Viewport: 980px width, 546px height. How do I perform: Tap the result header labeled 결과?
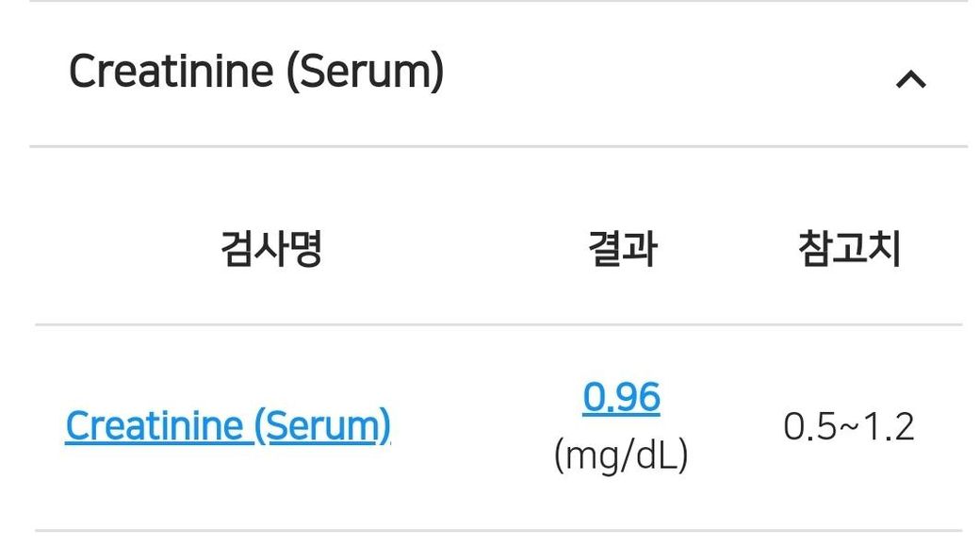click(x=622, y=249)
